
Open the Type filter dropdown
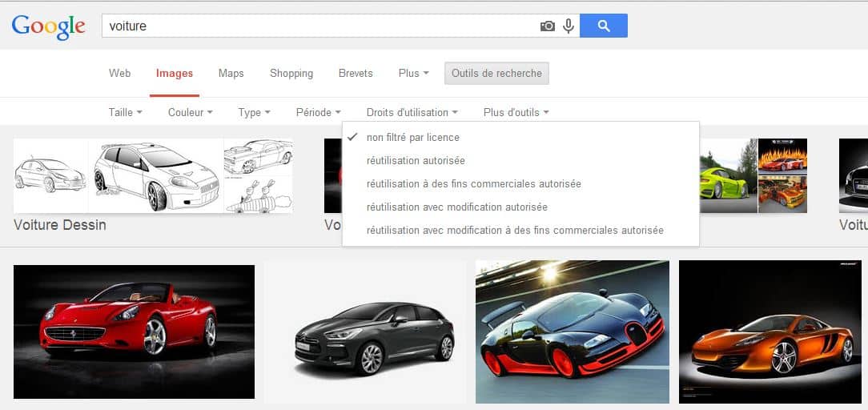click(254, 112)
